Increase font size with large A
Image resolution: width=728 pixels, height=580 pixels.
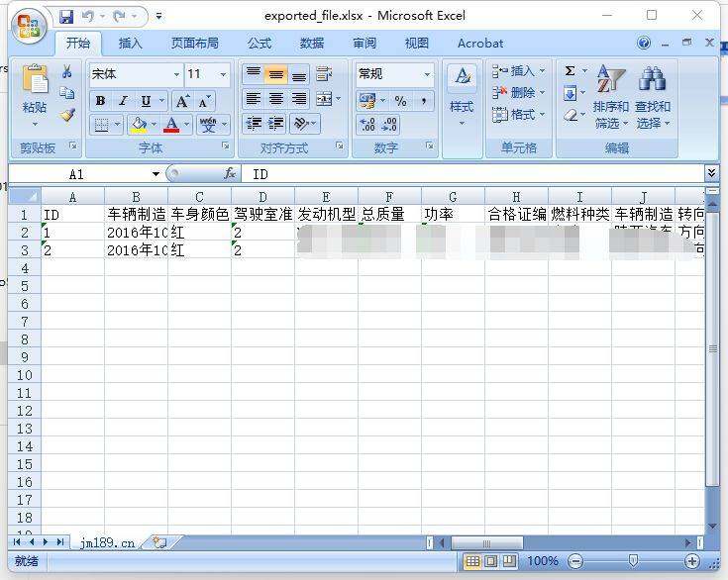182,101
